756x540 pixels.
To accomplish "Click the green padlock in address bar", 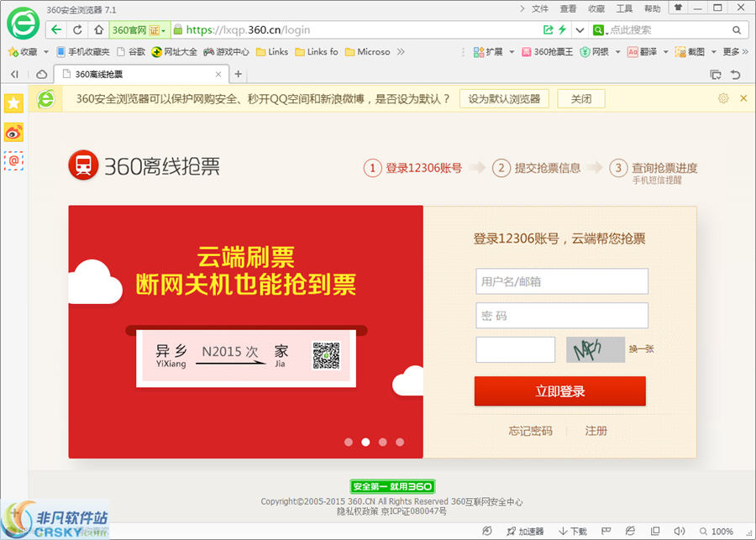I will point(178,30).
